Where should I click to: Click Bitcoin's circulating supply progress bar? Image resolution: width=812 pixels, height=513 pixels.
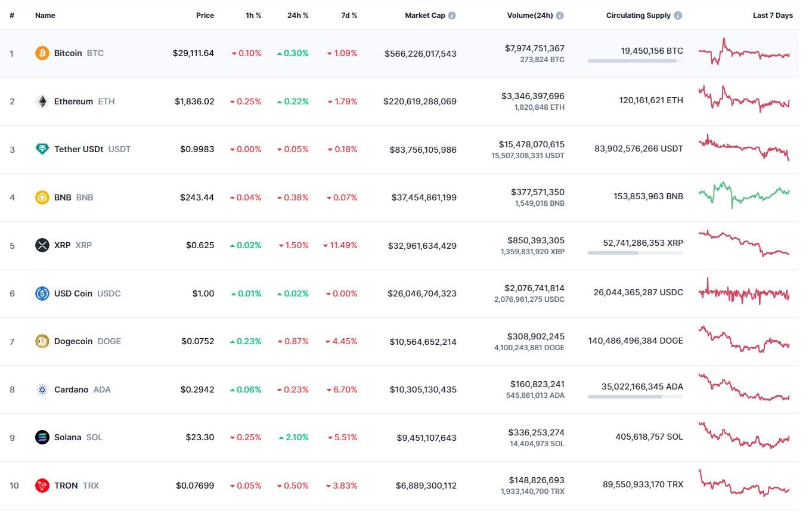(635, 61)
